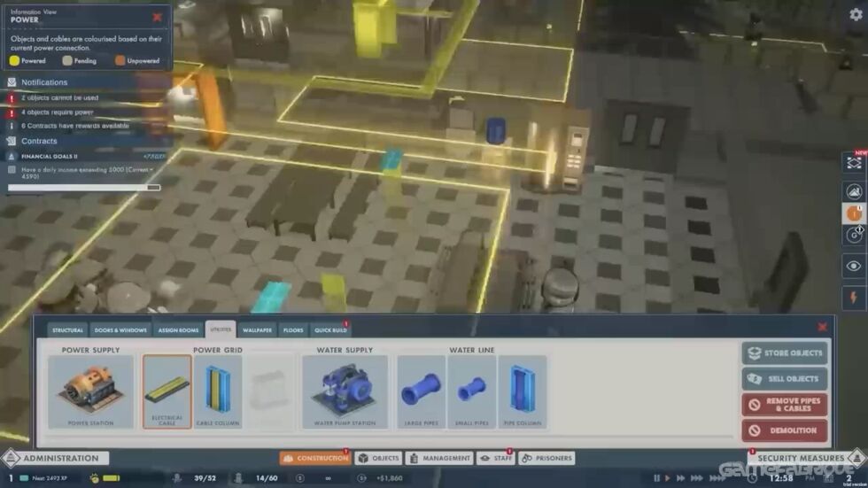The height and width of the screenshot is (488, 868).
Task: Open the Management menu
Action: pyautogui.click(x=439, y=458)
